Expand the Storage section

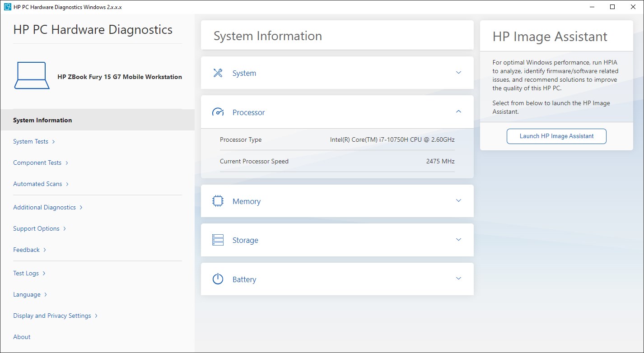tap(458, 239)
